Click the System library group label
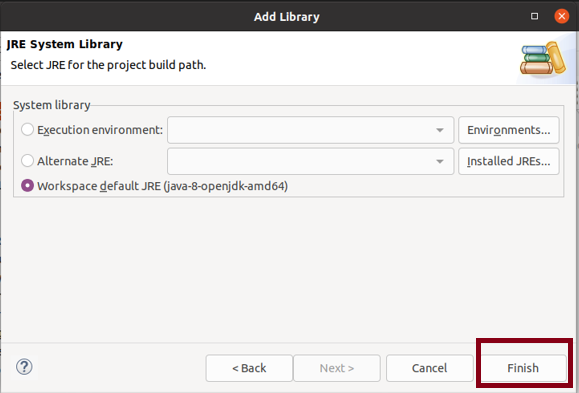 point(52,105)
